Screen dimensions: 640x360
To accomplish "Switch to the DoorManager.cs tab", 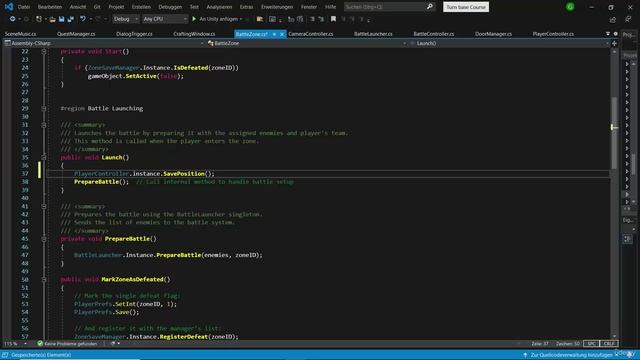I will pos(493,34).
